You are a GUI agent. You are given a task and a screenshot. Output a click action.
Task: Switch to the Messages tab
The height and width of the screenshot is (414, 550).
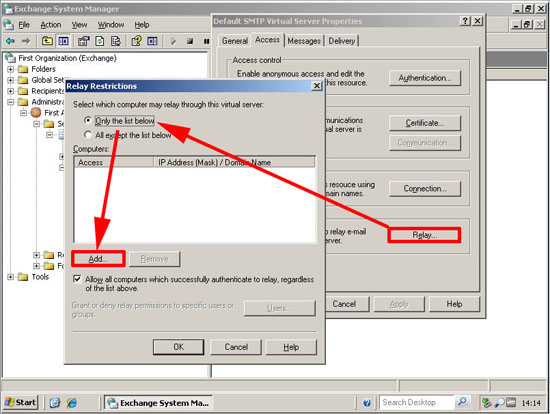point(304,41)
